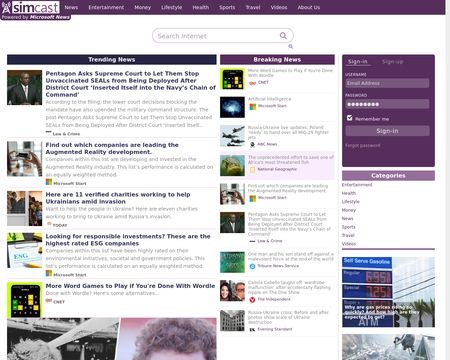The height and width of the screenshot is (360, 450).
Task: Click the Forgot password link
Action: (363, 146)
